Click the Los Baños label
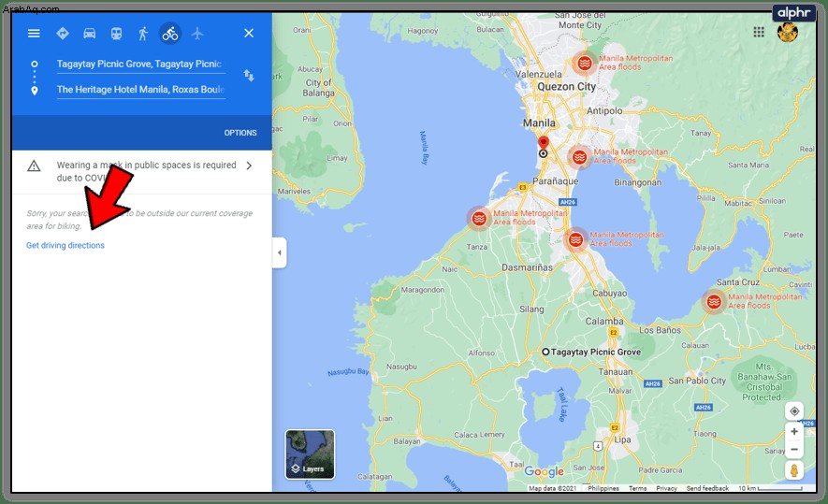Screen dimensions: 828x504 pos(661,330)
